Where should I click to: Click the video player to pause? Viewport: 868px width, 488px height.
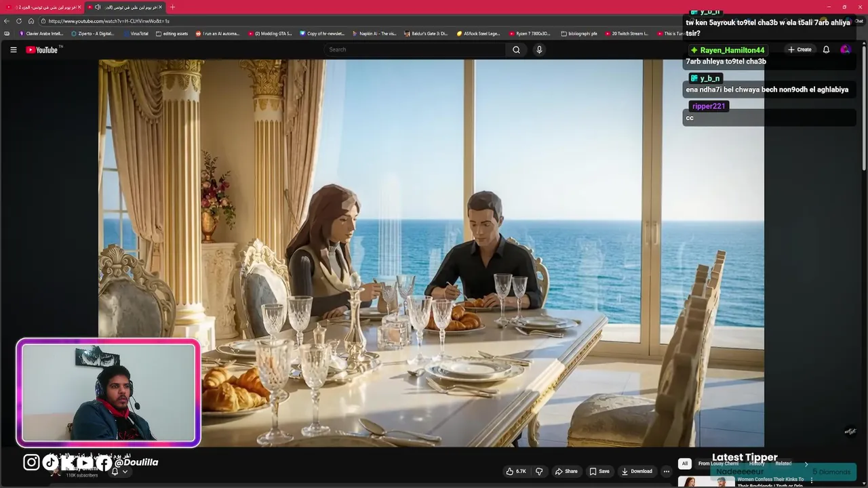(431, 253)
